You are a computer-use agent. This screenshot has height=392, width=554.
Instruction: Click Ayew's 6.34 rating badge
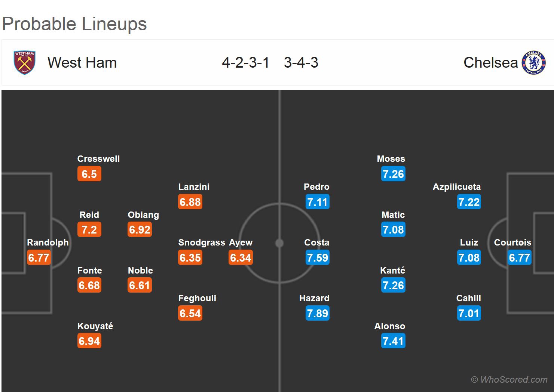pyautogui.click(x=241, y=257)
